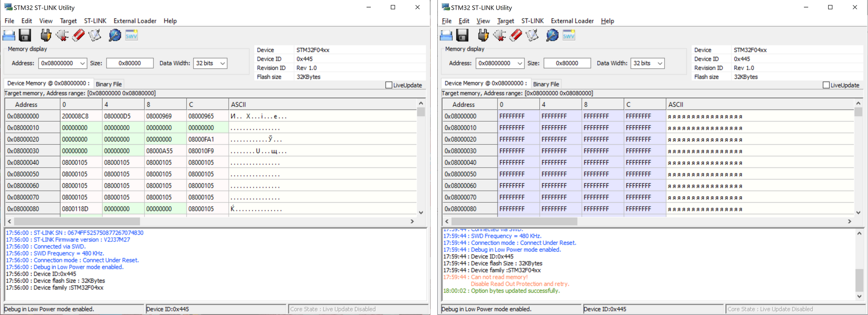
Task: Open ST-LINK menu in left window
Action: (x=95, y=21)
